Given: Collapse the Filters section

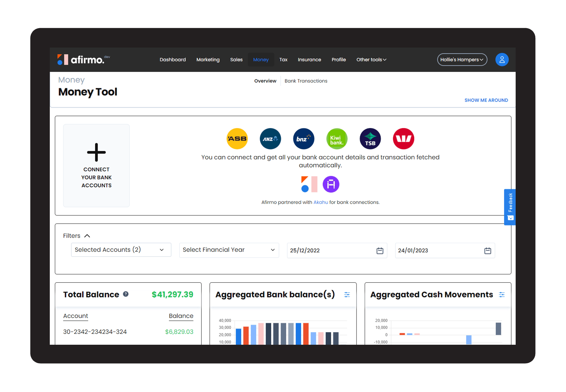Looking at the screenshot, I should click(x=87, y=236).
